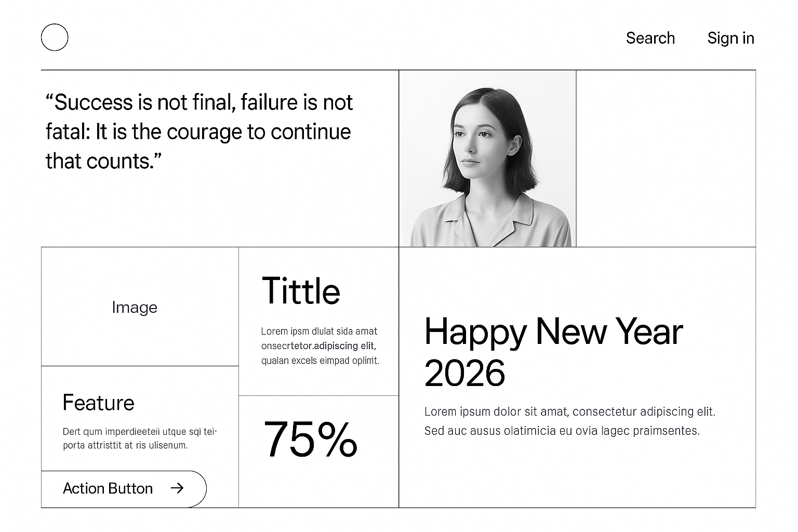Image resolution: width=798 pixels, height=532 pixels.
Task: Click the "Sed auc ausus olatimicia" sentence
Action: coord(562,431)
